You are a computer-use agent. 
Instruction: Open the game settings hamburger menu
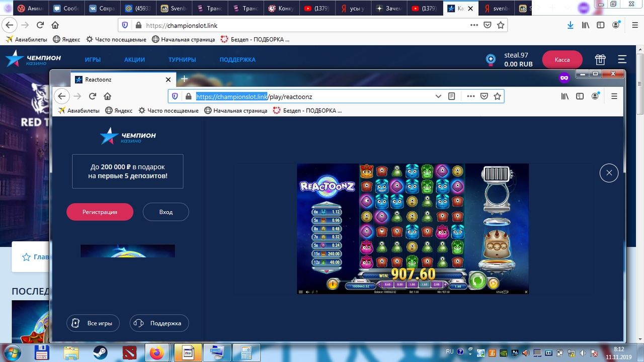pos(301,292)
